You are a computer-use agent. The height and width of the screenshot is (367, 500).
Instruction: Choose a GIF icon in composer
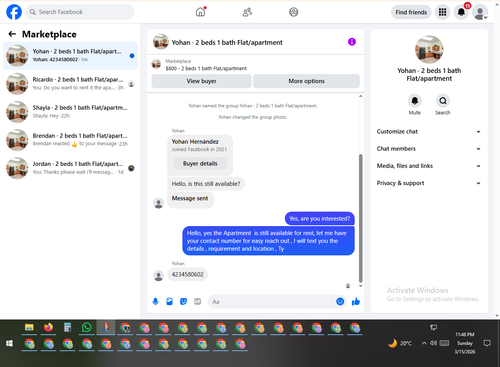point(197,302)
